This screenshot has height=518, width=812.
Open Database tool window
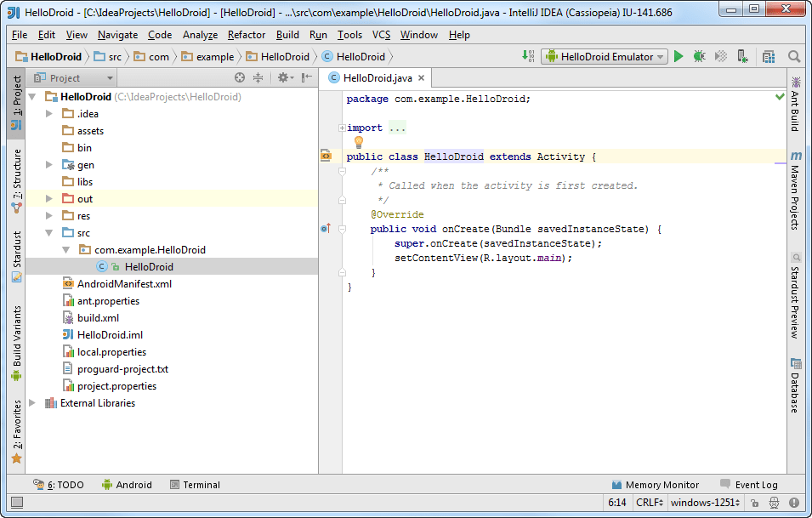coord(795,384)
